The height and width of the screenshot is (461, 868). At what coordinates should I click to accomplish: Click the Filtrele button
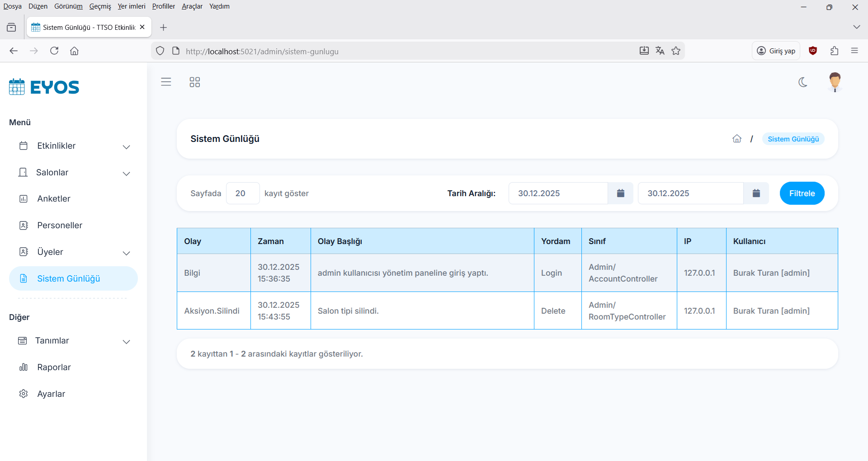pyautogui.click(x=802, y=193)
